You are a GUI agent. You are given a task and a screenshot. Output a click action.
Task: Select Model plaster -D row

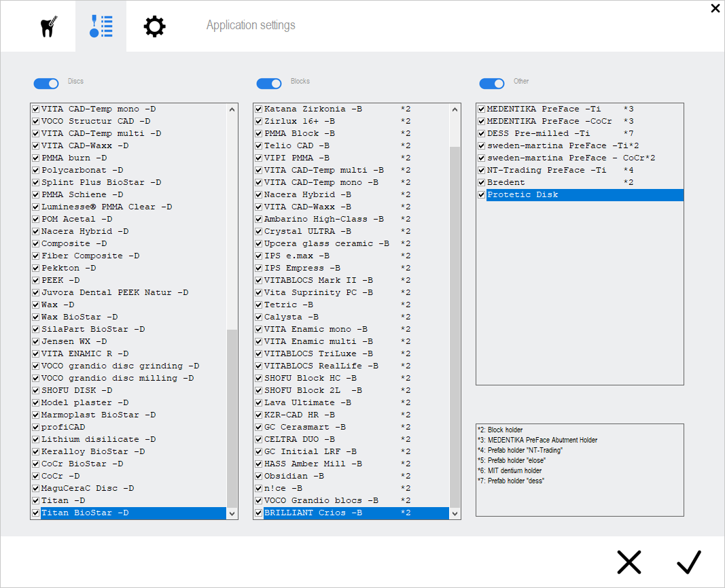pos(129,402)
